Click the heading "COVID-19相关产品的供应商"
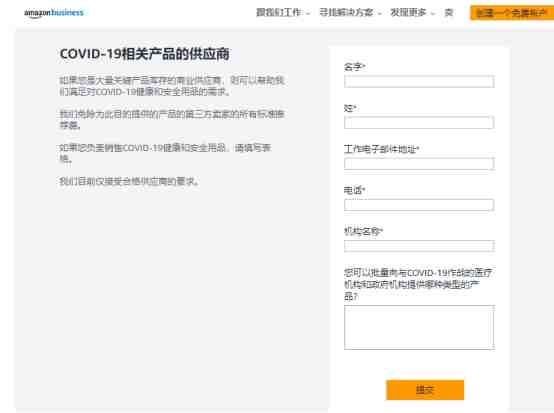 145,54
